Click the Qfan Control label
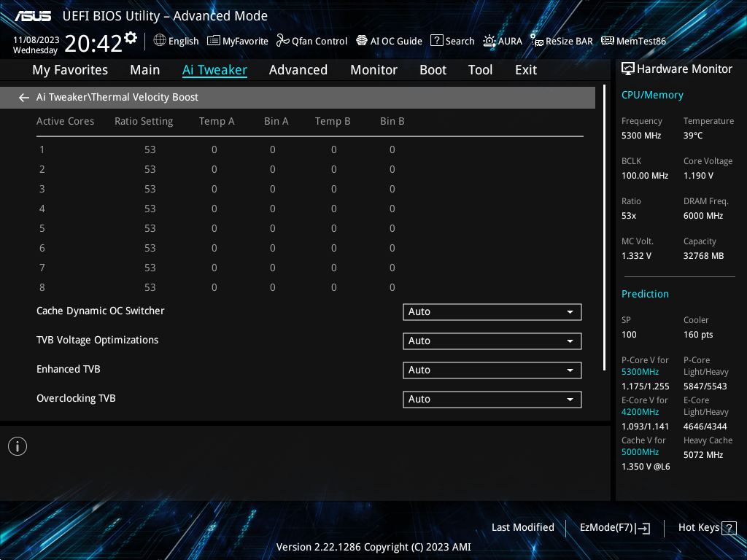The image size is (747, 560). [320, 41]
